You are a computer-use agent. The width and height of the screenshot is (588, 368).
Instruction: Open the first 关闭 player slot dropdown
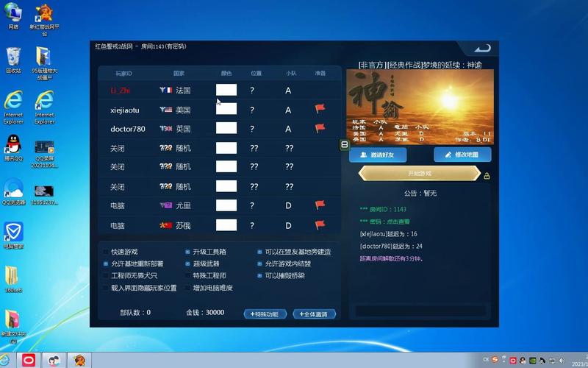(x=118, y=148)
